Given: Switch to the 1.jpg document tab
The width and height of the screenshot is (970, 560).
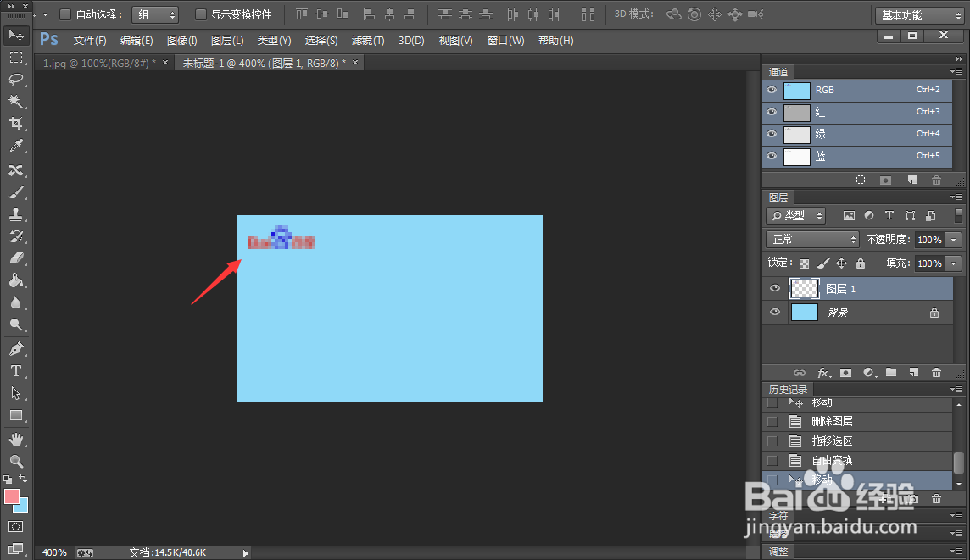Looking at the screenshot, I should point(98,62).
